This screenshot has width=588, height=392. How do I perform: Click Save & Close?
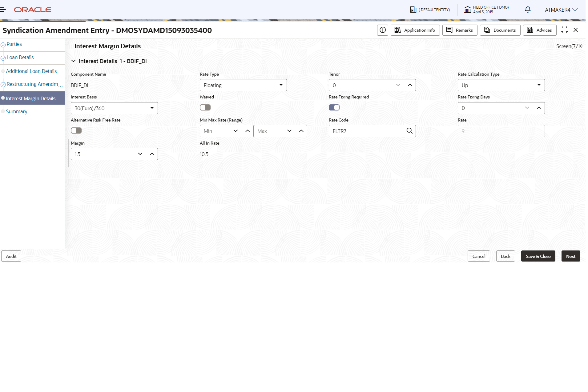coord(538,256)
